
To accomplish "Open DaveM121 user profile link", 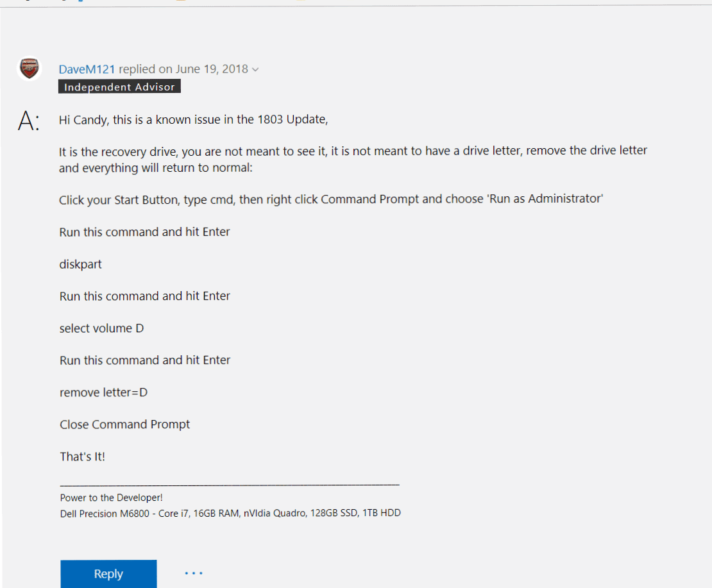I will click(87, 69).
